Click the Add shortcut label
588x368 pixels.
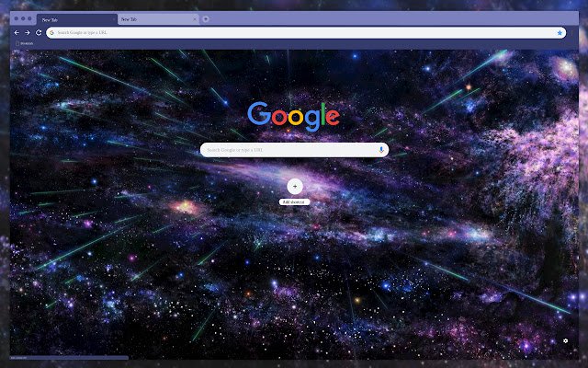(x=294, y=202)
